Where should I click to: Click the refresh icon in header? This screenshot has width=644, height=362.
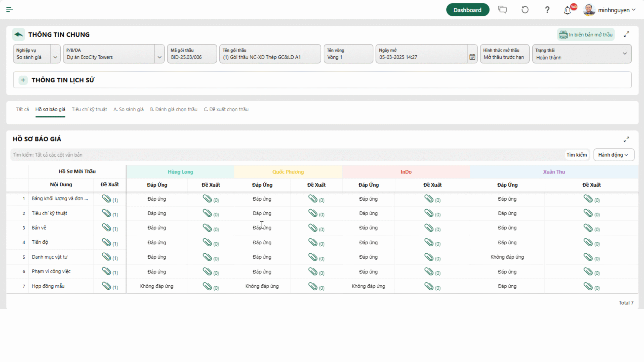pyautogui.click(x=525, y=10)
